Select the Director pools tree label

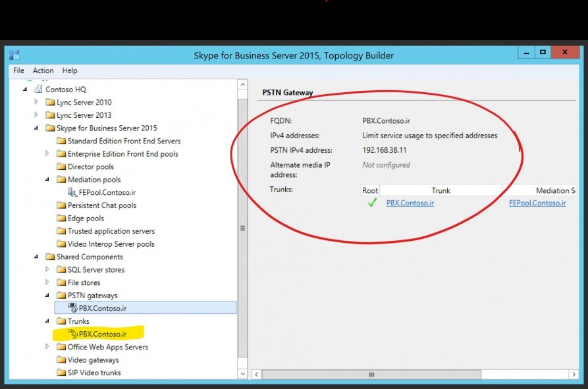point(91,167)
